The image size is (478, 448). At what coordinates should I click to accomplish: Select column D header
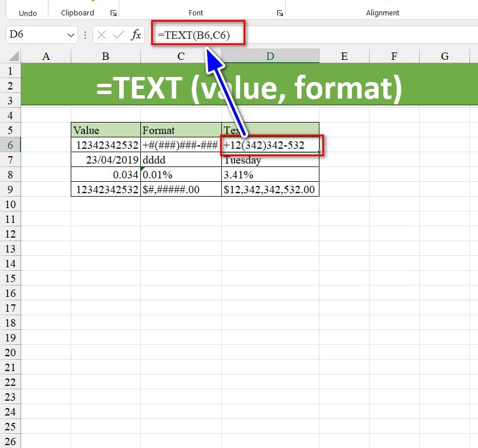(x=270, y=56)
